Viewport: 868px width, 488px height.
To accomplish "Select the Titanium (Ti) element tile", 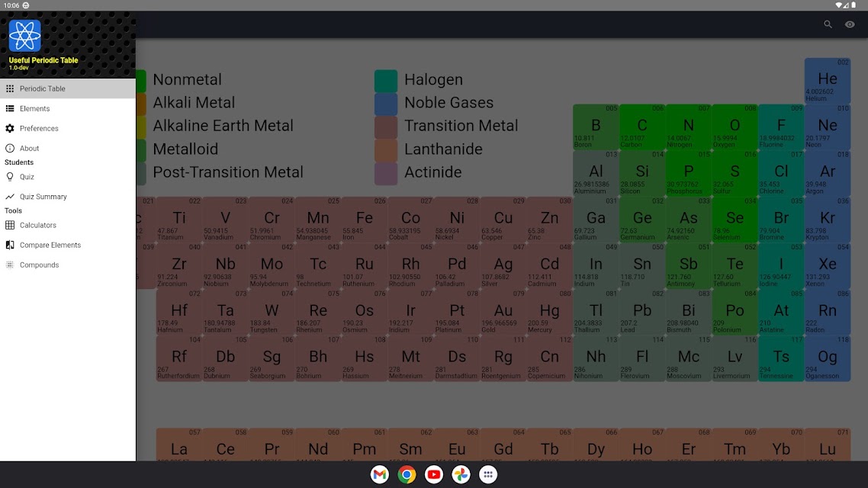I will point(178,219).
